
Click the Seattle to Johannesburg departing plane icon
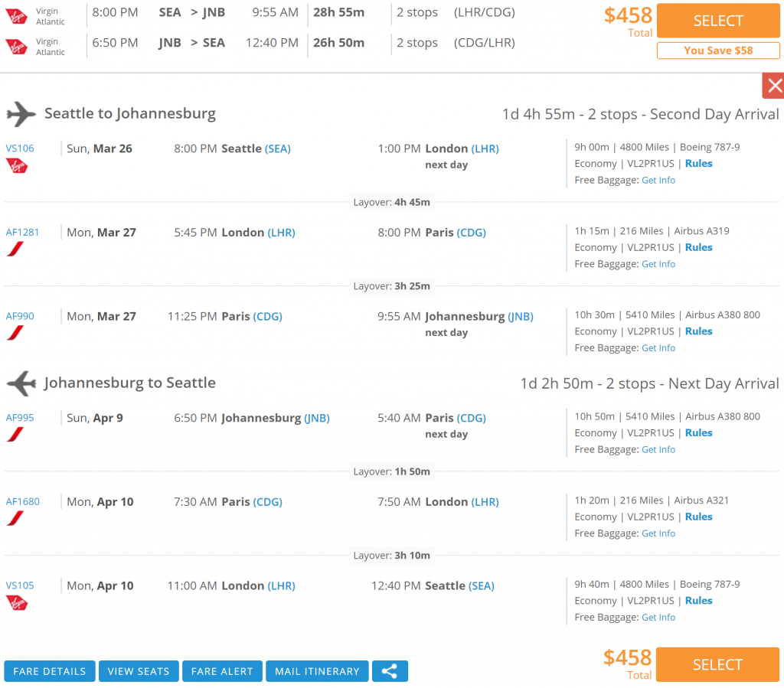pos(21,114)
